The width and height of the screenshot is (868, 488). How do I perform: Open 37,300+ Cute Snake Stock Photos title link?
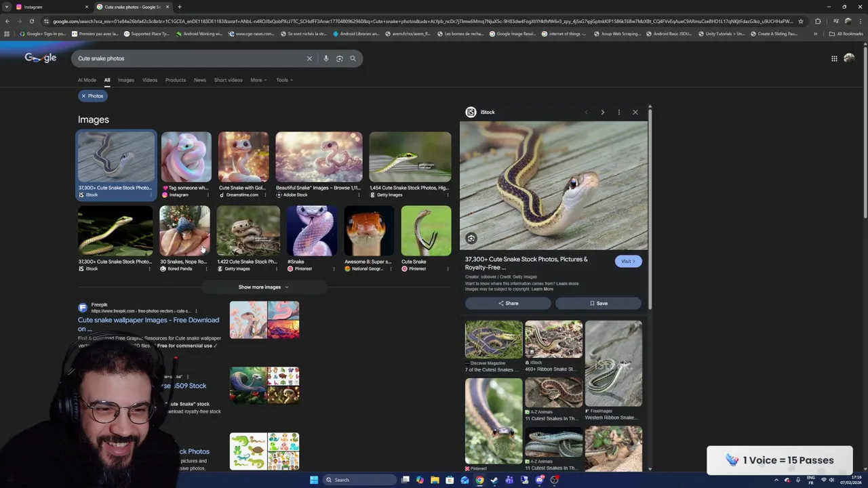tap(526, 263)
